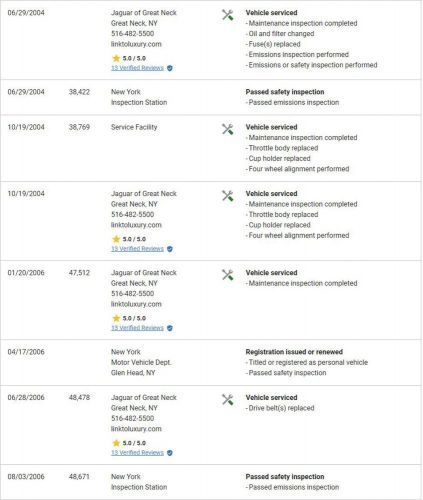Click linktoluxury.com in the 06/29/2004 entry
This screenshot has height=500, width=423.
[136, 44]
